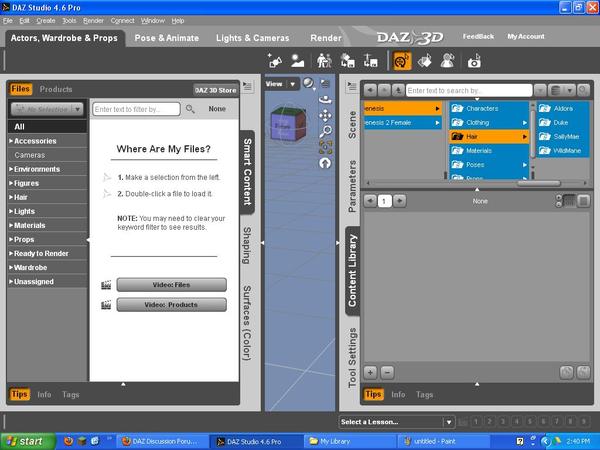Open the View dropdown in viewport
The width and height of the screenshot is (600, 450).
[x=281, y=84]
